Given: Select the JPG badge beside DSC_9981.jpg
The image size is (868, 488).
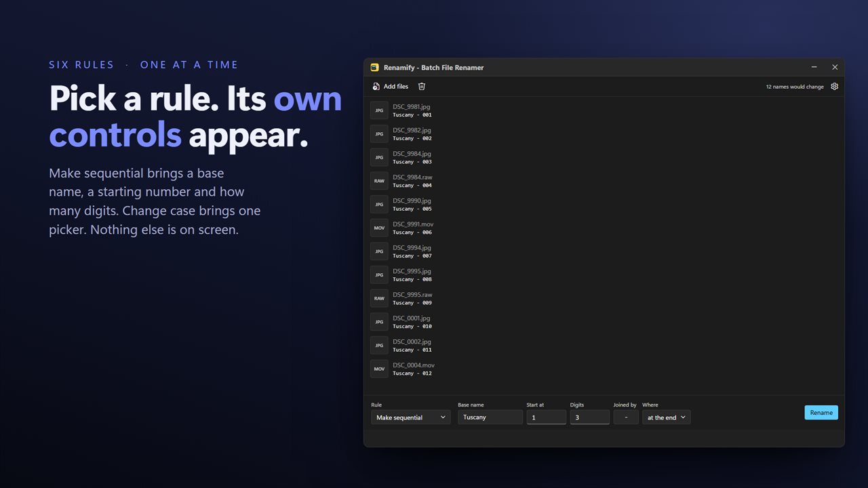Looking at the screenshot, I should tap(379, 110).
